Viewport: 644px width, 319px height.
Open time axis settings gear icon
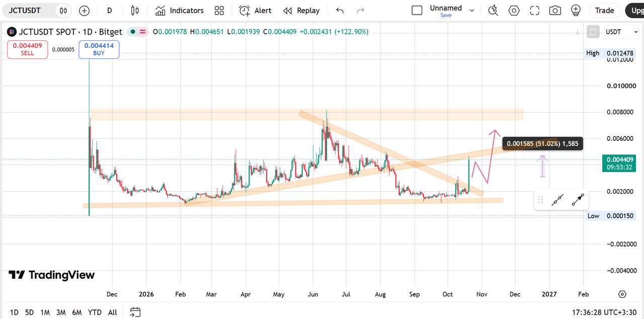[622, 294]
